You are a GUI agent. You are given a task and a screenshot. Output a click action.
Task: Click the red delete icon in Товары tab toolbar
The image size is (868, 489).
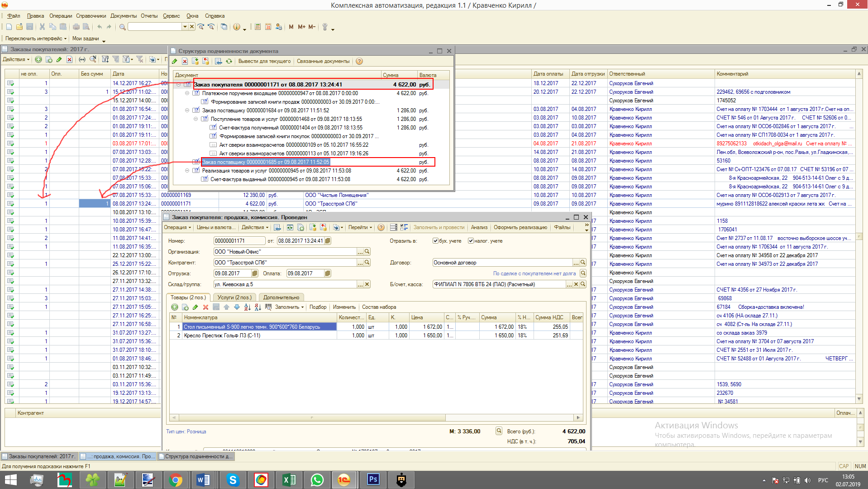pos(205,307)
